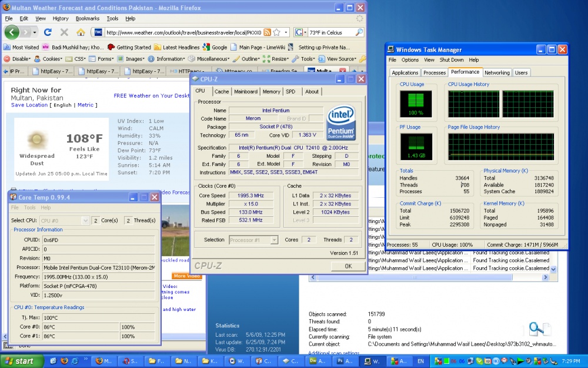The image size is (588, 368).
Task: Click the Save Location link
Action: point(29,105)
